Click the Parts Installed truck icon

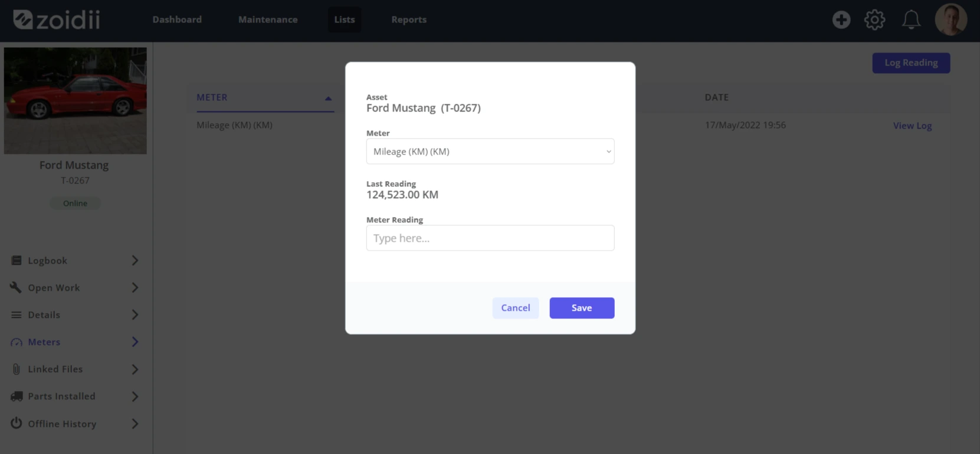17,396
